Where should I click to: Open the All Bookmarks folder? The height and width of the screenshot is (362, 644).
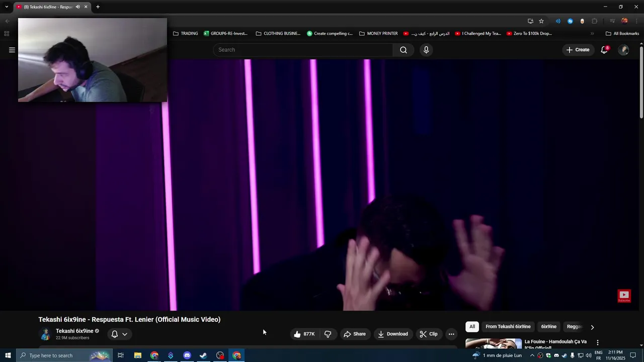click(x=622, y=34)
